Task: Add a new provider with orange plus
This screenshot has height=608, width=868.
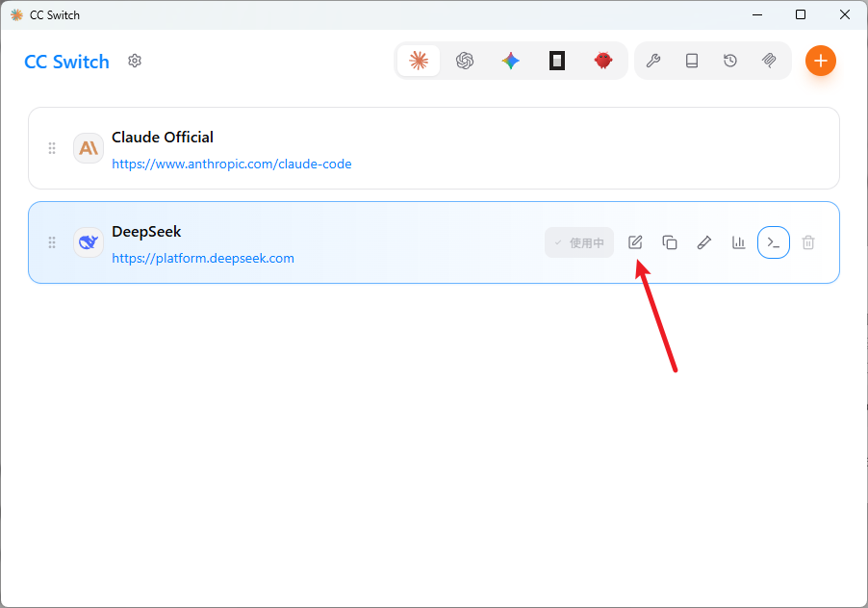Action: click(821, 61)
